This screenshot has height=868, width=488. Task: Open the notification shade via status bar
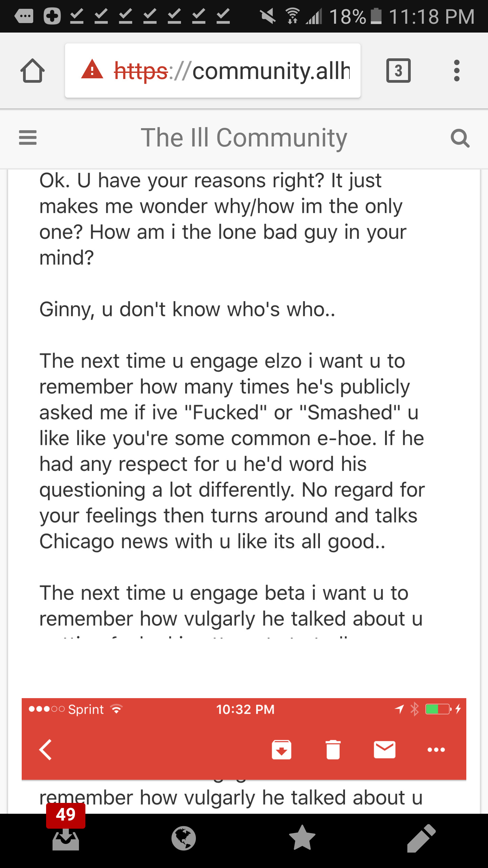click(x=244, y=16)
